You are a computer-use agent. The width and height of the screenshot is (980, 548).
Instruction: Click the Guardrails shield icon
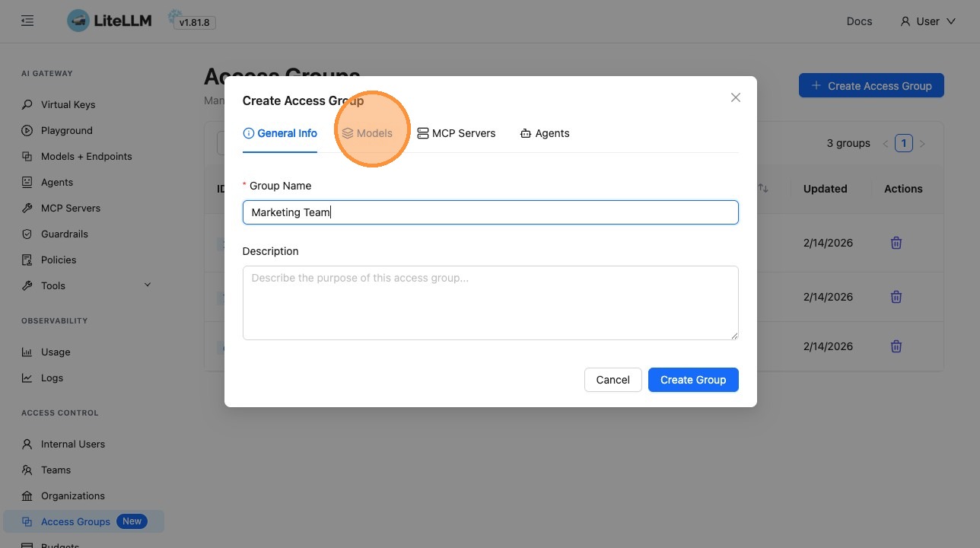[x=27, y=234]
